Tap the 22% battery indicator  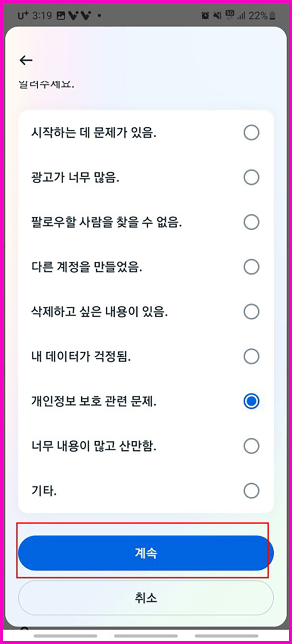(261, 15)
